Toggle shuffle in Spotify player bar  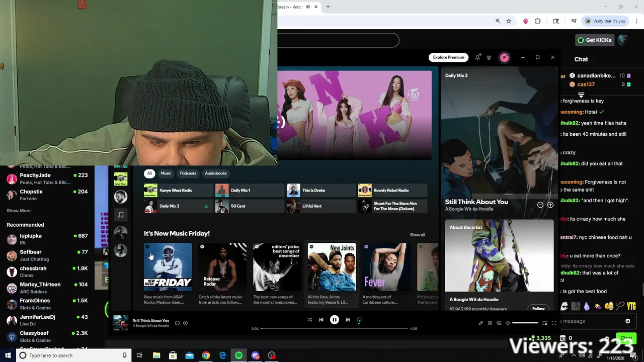309,320
